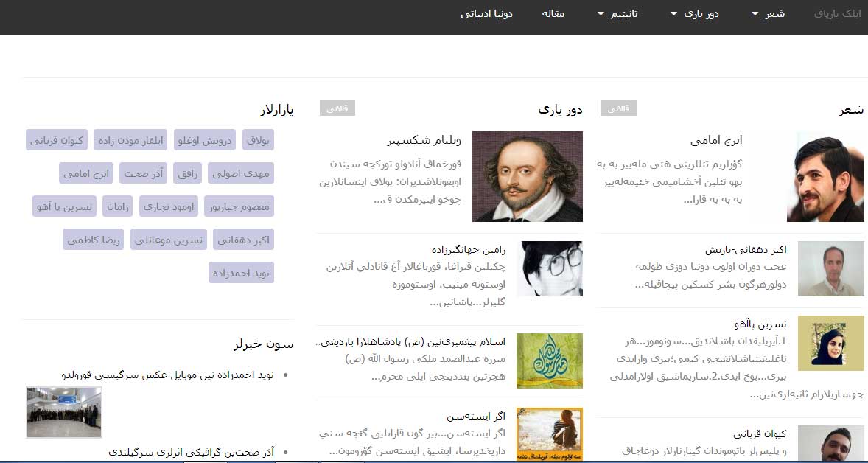The image size is (868, 463).
Task: Click the ایرج امامی author photo
Action: click(825, 177)
